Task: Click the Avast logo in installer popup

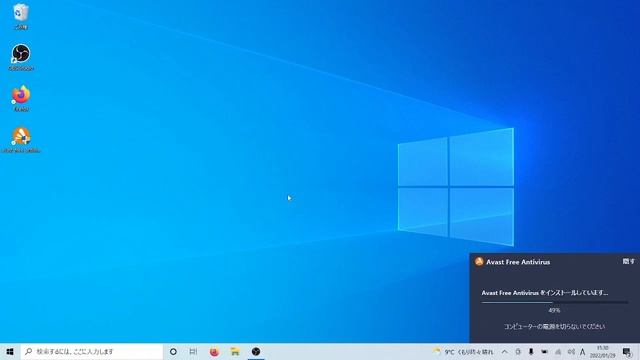Action: tap(479, 262)
